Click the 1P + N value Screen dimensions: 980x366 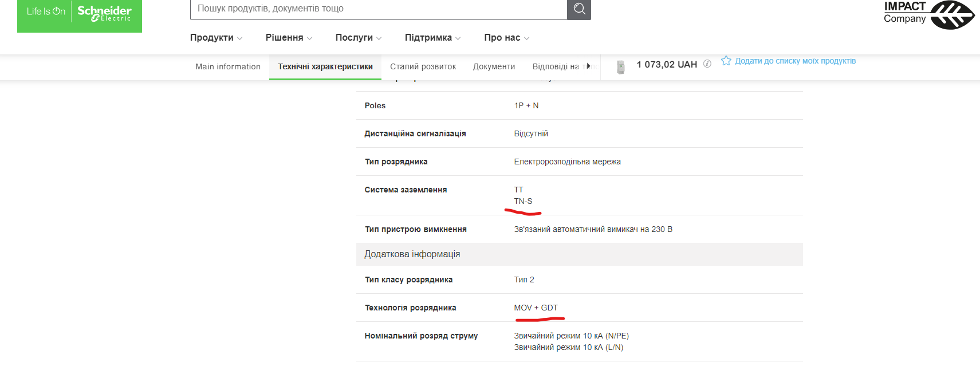click(526, 105)
